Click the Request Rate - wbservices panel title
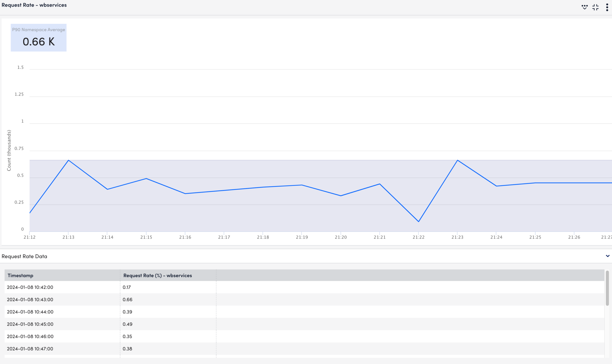Image resolution: width=612 pixels, height=364 pixels. [34, 5]
